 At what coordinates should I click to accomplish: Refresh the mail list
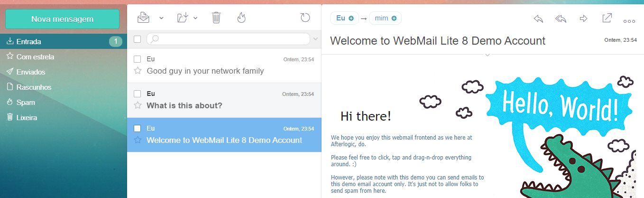[305, 18]
